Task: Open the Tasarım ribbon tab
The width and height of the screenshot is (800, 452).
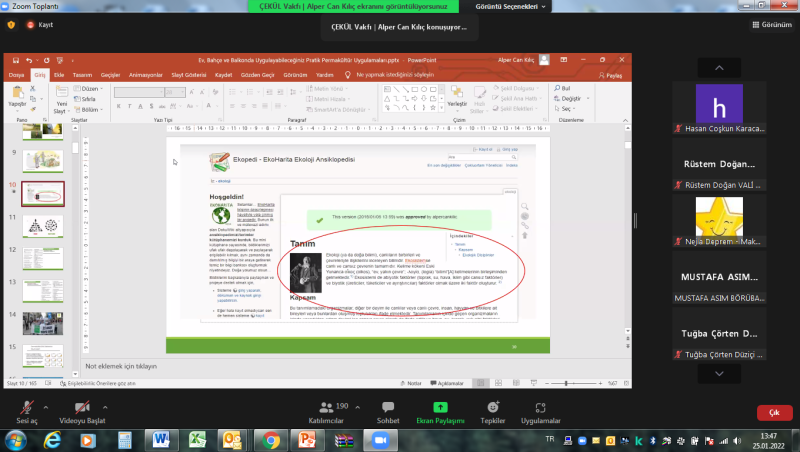Action: click(x=83, y=74)
